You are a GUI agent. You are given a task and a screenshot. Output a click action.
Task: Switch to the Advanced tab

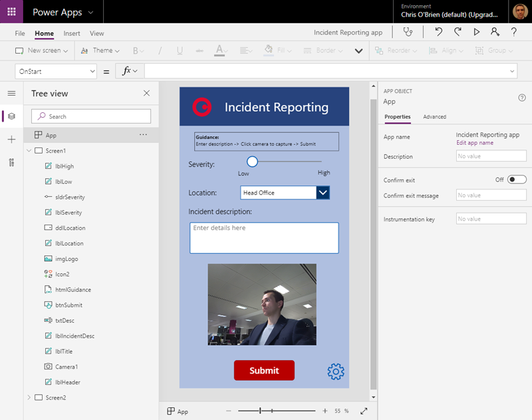434,117
